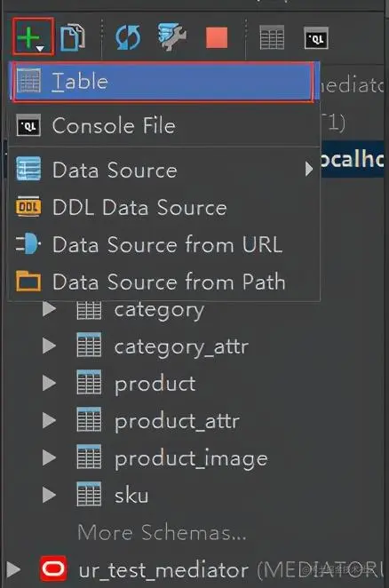Select the category table
Screen dimensions: 389x588
[x=159, y=311]
